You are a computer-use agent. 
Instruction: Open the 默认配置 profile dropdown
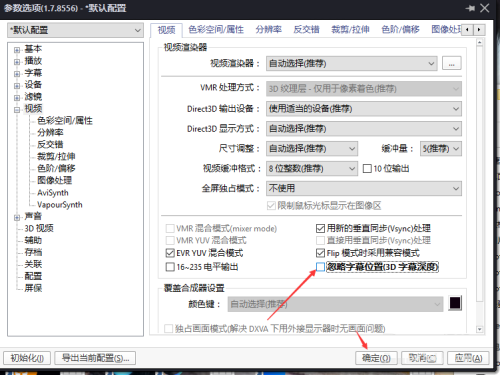(x=75, y=30)
